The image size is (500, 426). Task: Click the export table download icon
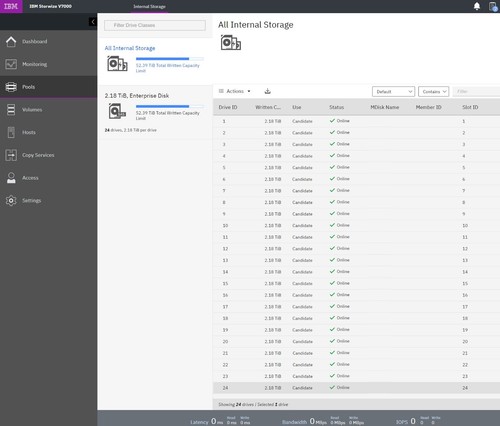coord(267,91)
